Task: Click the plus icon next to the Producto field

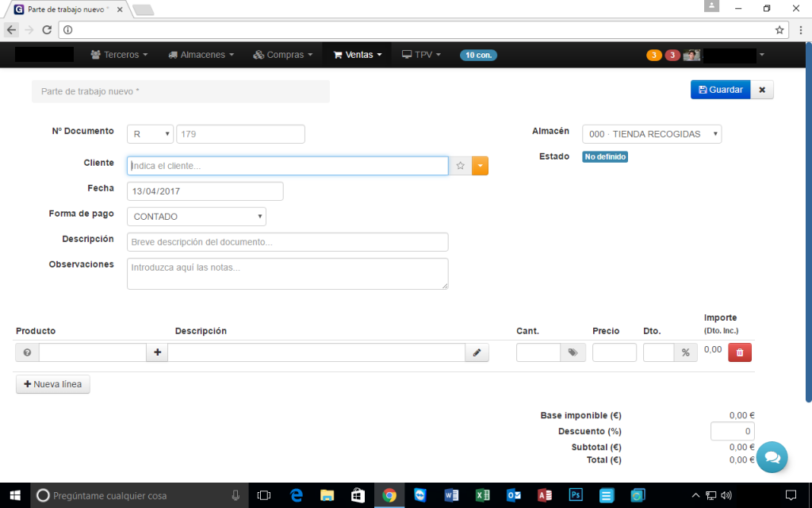Action: 157,353
